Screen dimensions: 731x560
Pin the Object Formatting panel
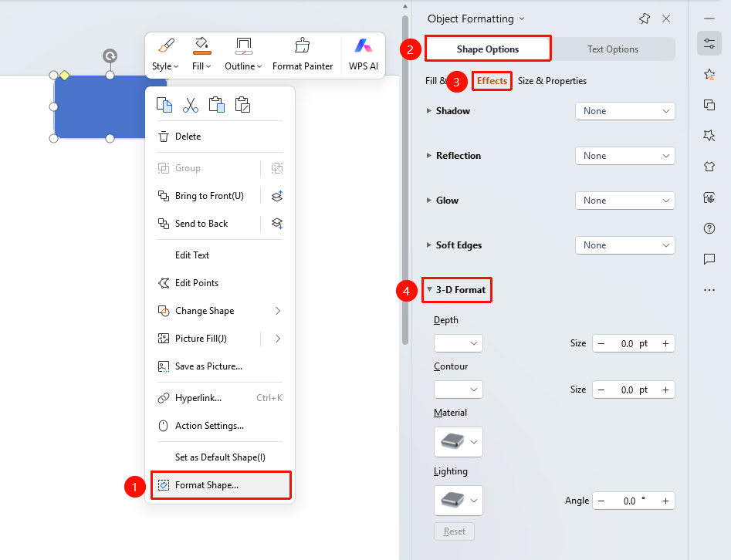coord(645,19)
